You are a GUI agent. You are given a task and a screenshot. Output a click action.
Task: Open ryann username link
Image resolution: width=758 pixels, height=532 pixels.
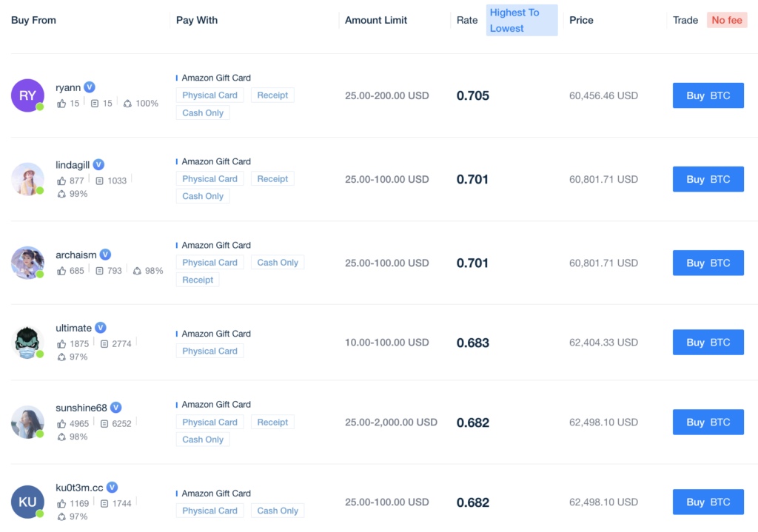click(68, 87)
